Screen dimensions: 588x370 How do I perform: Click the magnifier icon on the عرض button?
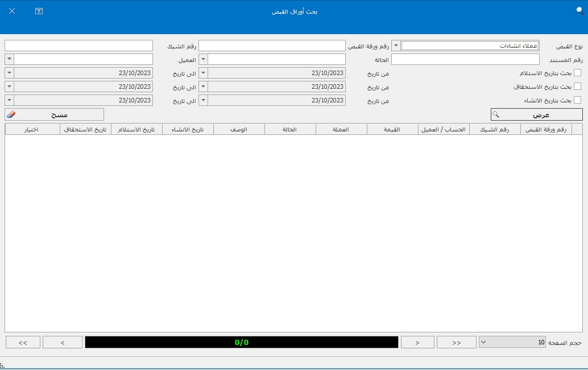point(496,114)
